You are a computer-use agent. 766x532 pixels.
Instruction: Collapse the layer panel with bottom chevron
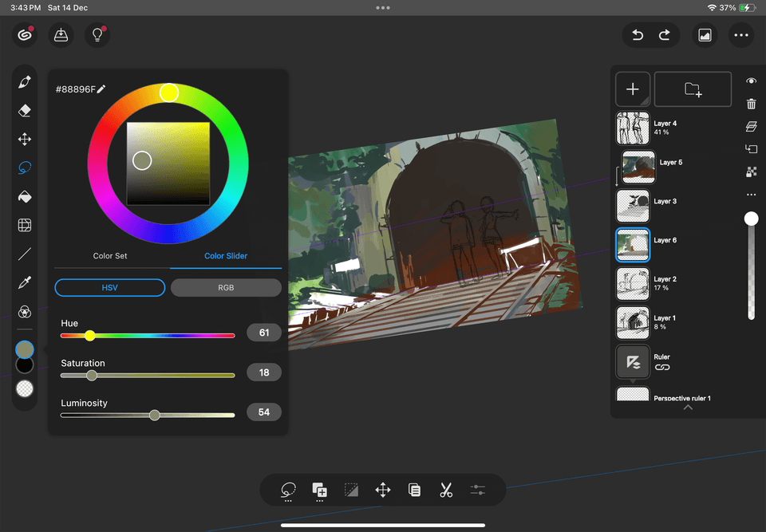(x=688, y=408)
